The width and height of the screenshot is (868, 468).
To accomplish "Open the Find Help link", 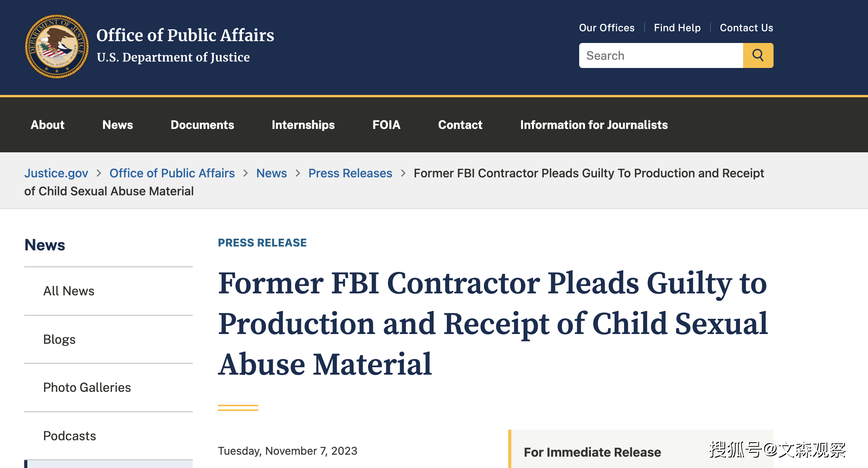I will (677, 28).
